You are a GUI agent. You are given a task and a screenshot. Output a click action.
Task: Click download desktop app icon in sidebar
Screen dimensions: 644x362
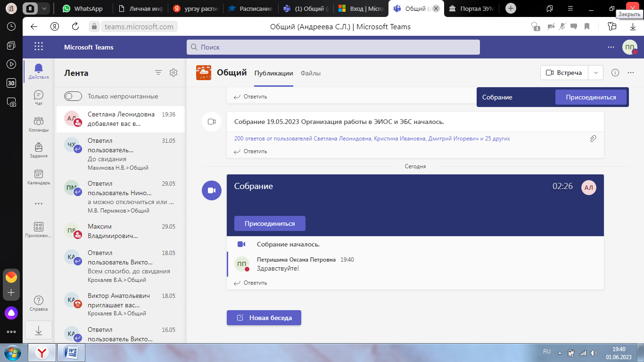tap(39, 331)
